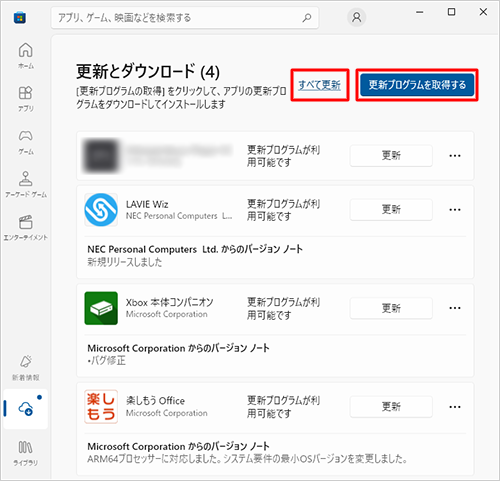This screenshot has height=481, width=500.
Task: Open more options for 楽しもう Office
Action: pyautogui.click(x=455, y=407)
